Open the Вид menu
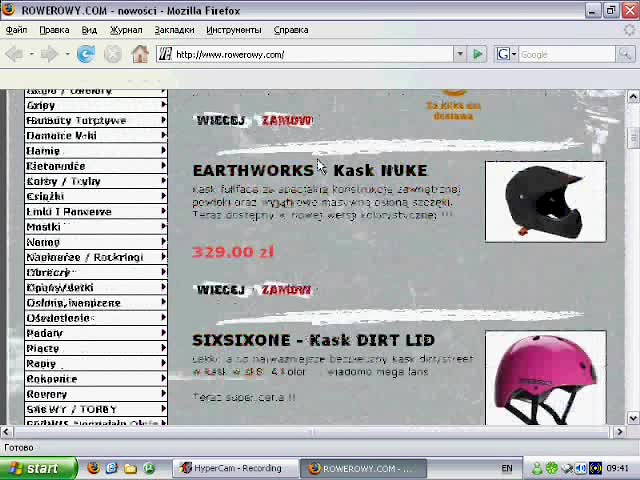Screen dimensions: 640x480 click(x=89, y=30)
